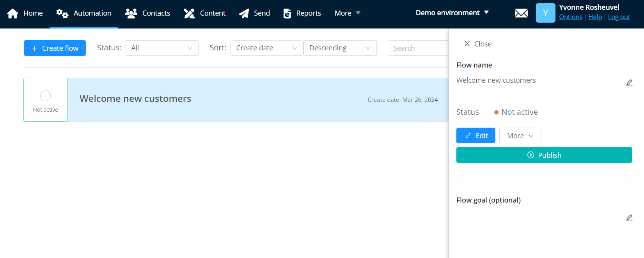644x258 pixels.
Task: Edit flow name with pencil icon
Action: 629,83
